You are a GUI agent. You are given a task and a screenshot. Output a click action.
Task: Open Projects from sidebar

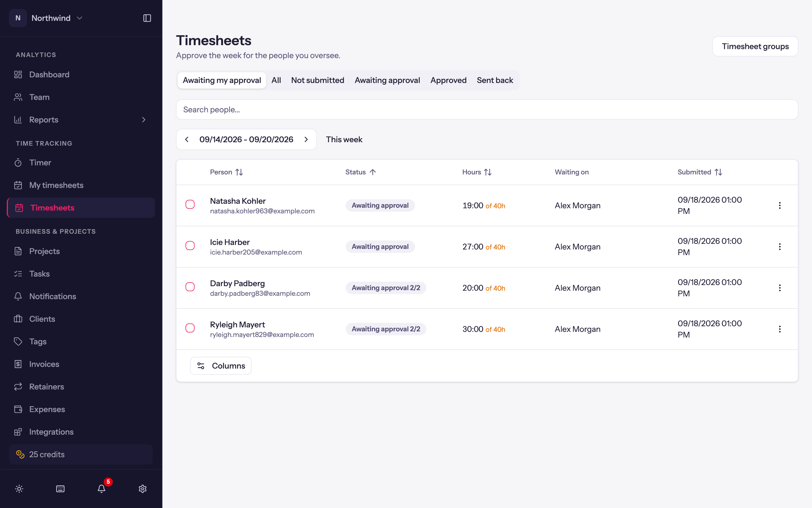[x=81, y=251]
